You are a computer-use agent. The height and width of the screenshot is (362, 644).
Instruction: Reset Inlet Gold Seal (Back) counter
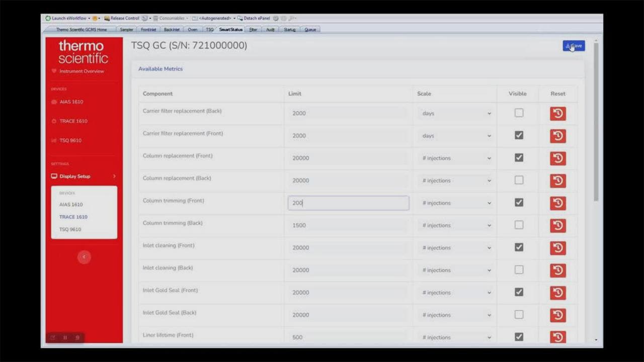[557, 315]
